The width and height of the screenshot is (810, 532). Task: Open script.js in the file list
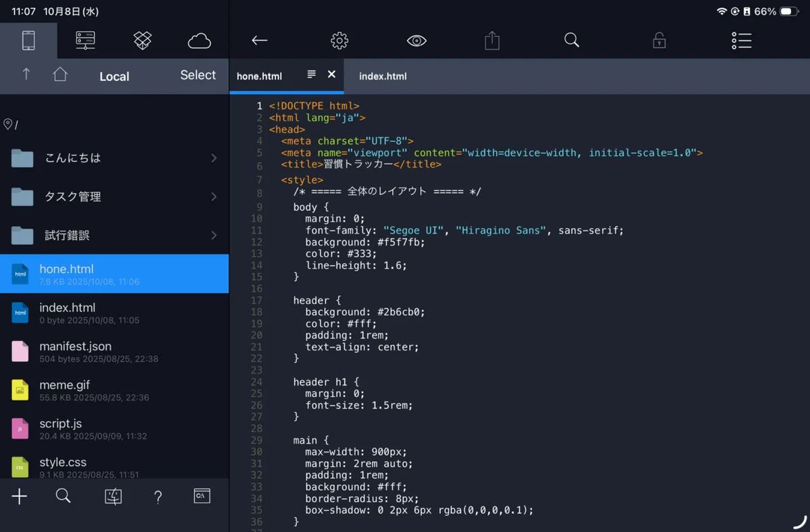(114, 428)
